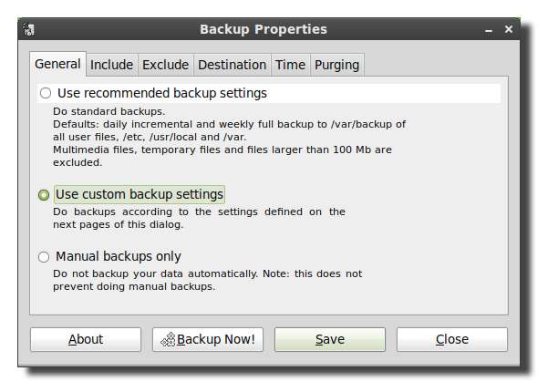Minimize the Backup Properties window
The width and height of the screenshot is (548, 392).
[491, 29]
